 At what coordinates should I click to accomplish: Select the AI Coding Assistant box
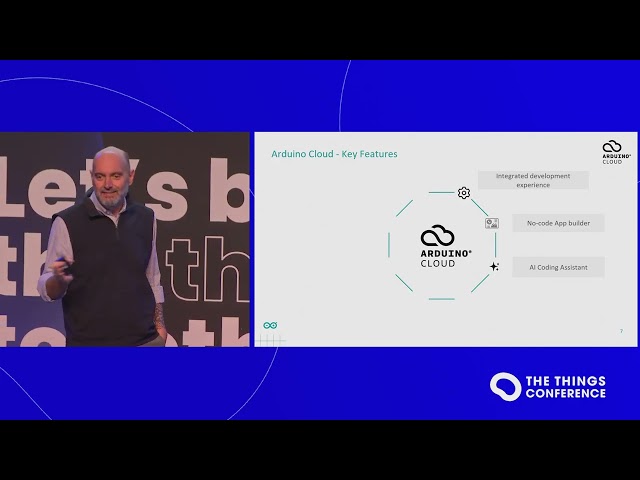558,267
